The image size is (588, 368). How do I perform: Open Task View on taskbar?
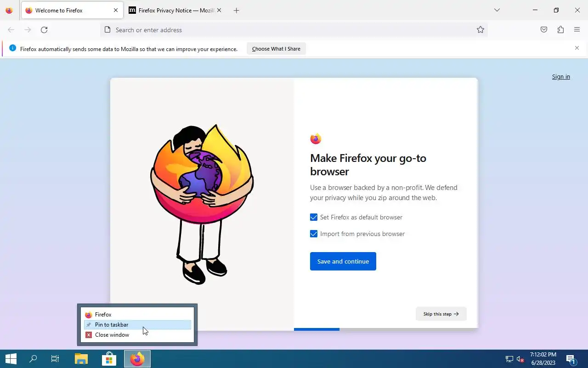click(55, 359)
